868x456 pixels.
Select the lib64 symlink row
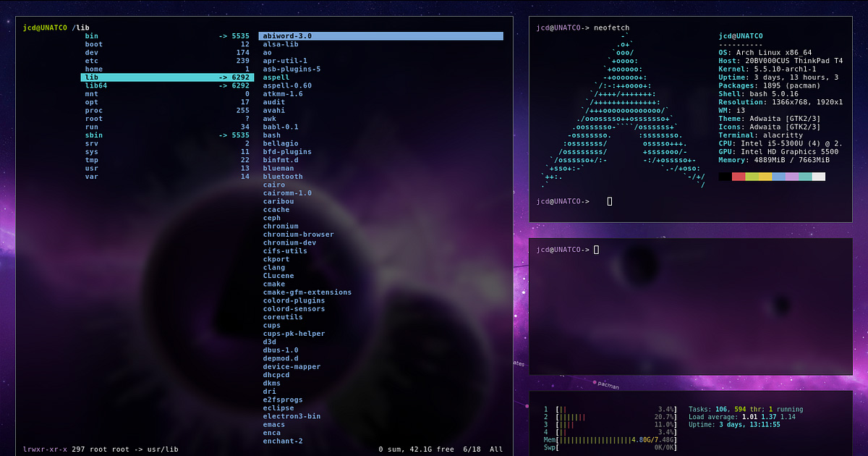point(167,85)
